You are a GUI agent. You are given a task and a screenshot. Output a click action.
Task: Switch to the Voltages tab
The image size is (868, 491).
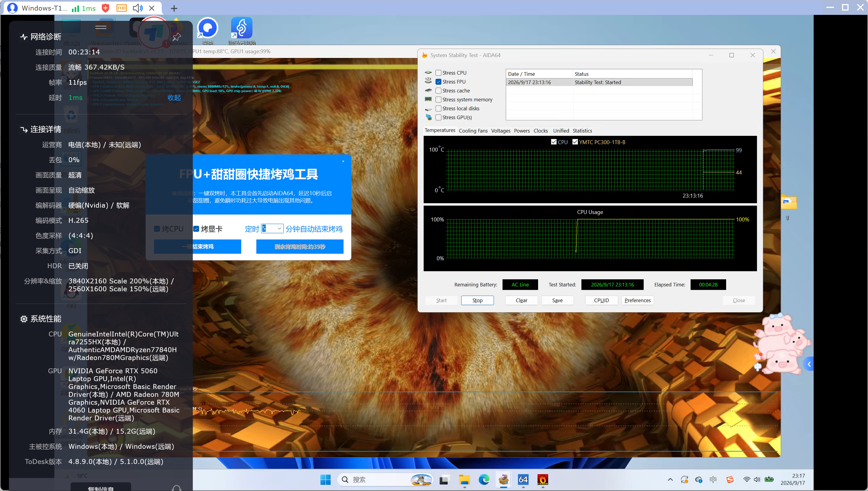point(501,130)
